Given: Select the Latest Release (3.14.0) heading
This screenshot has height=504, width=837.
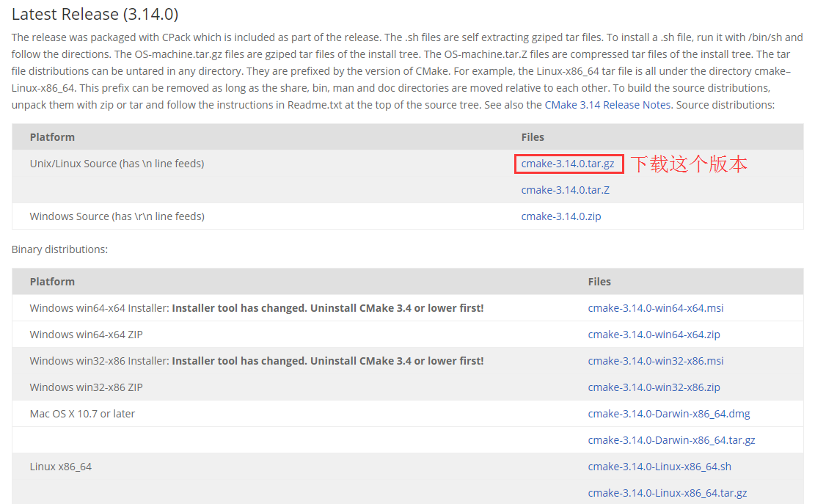Looking at the screenshot, I should [95, 15].
